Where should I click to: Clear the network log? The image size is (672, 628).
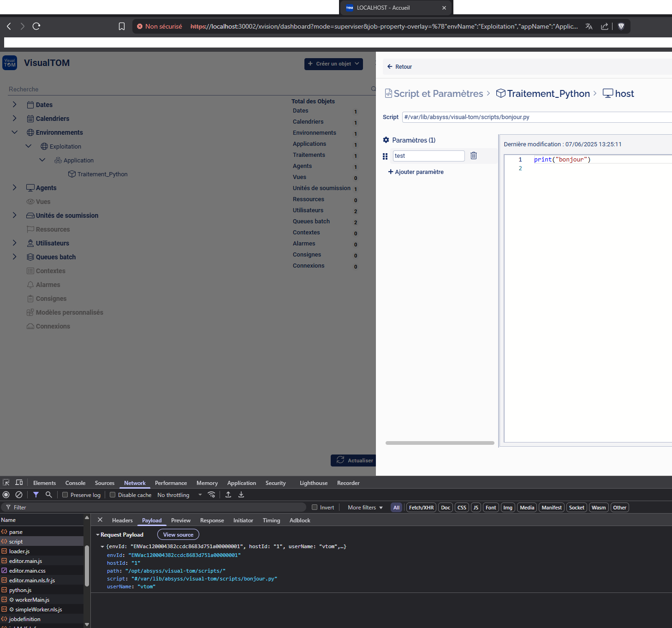click(x=19, y=495)
